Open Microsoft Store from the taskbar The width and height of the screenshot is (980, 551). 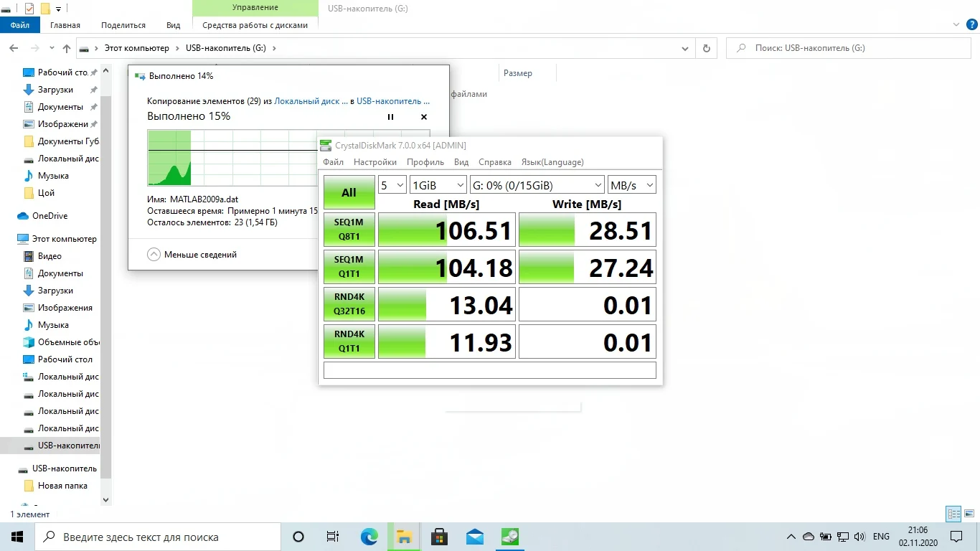click(439, 537)
